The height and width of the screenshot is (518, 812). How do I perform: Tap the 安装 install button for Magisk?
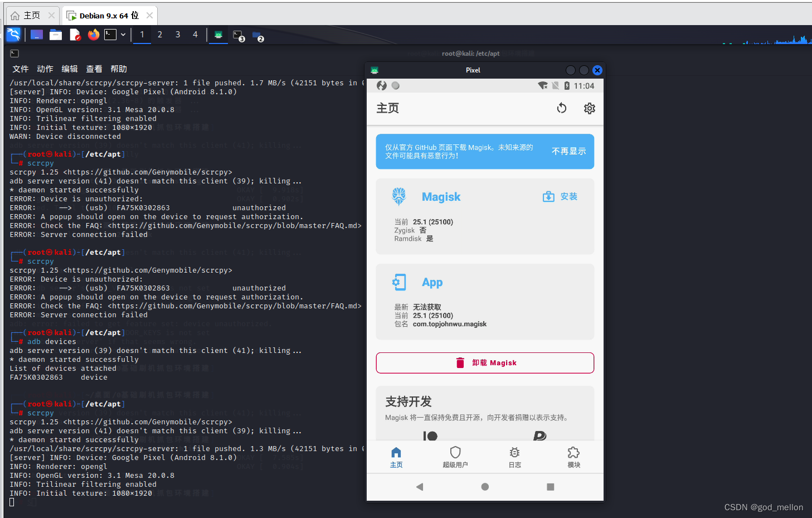[x=561, y=196]
